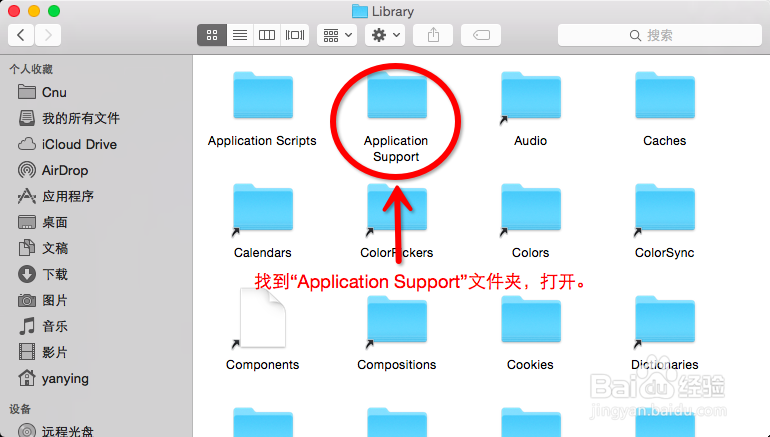Image resolution: width=770 pixels, height=437 pixels.
Task: Switch to column view
Action: 267,35
